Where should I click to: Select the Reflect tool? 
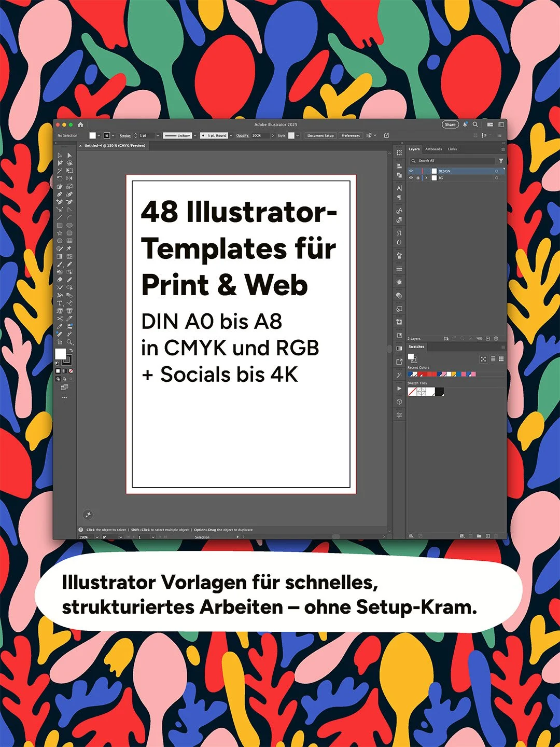(69, 178)
